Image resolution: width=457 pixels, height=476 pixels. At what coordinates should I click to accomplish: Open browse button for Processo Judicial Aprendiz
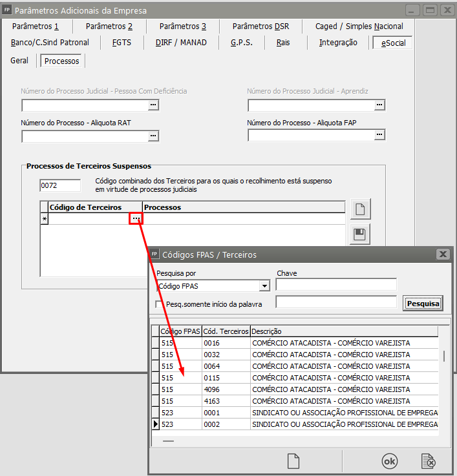(x=379, y=105)
